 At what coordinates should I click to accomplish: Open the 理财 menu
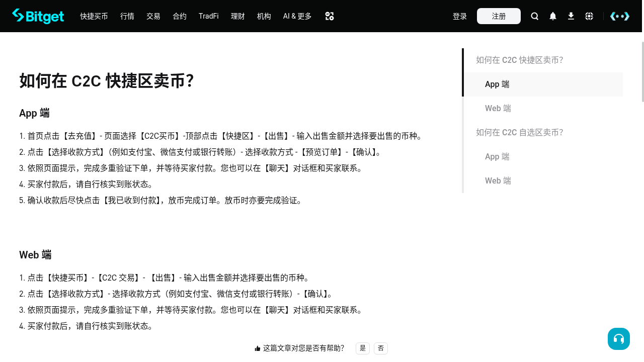(238, 16)
